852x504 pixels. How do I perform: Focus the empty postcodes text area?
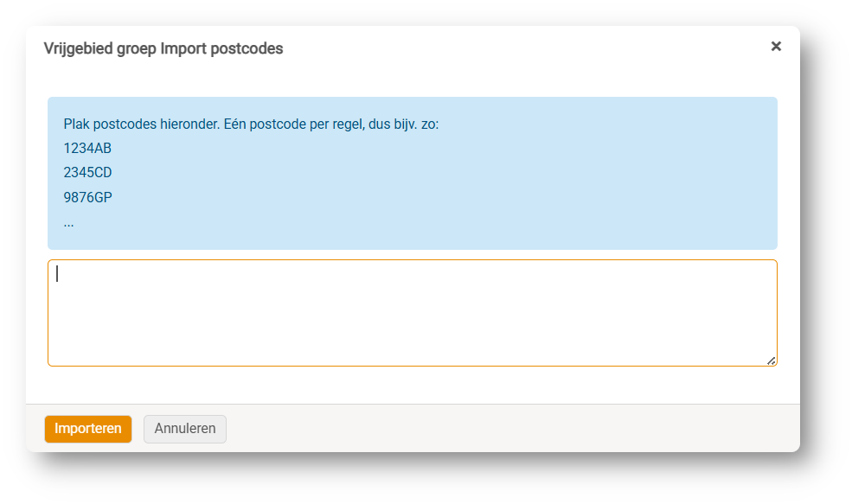click(x=412, y=313)
